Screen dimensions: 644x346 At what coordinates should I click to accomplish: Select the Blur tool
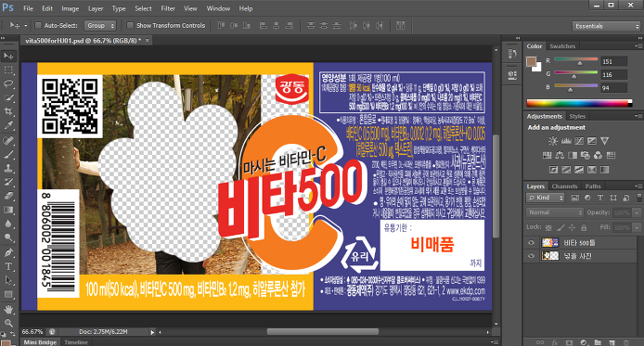[8, 224]
